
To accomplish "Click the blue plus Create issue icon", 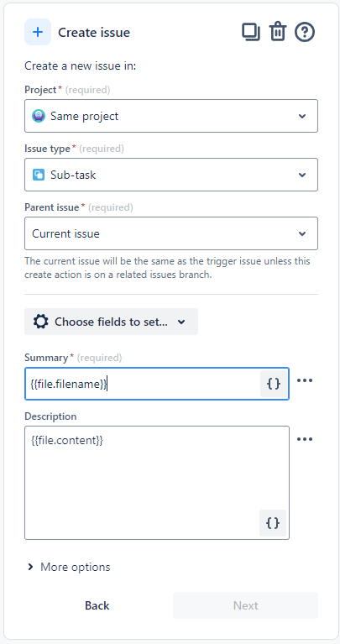I will coord(38,32).
